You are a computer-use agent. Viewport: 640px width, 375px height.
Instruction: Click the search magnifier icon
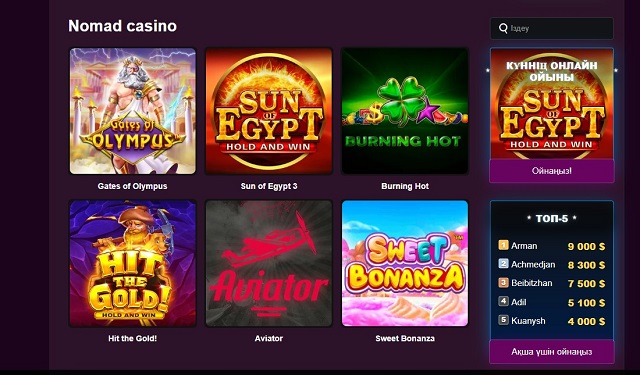pyautogui.click(x=503, y=28)
